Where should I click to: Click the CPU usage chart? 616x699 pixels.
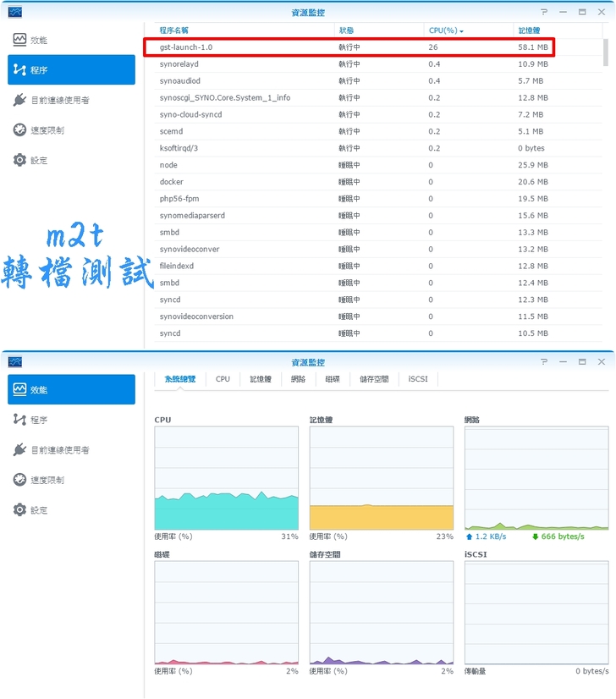[226, 478]
